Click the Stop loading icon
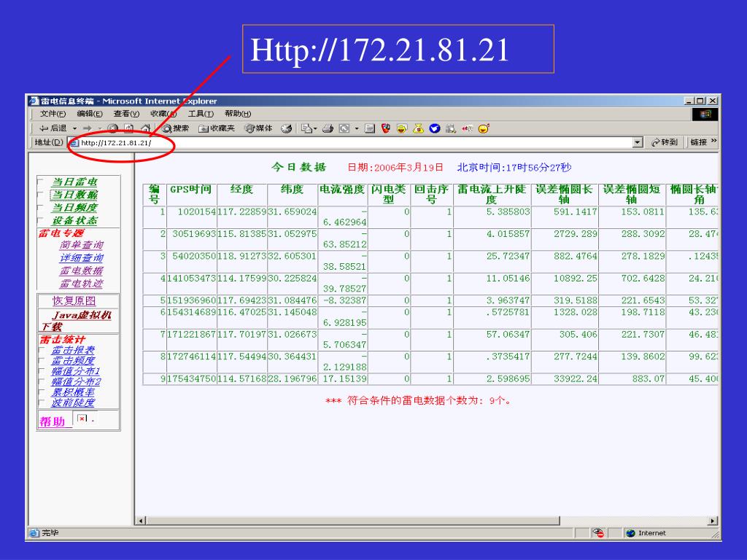Screen dimensions: 747x560 (113, 128)
